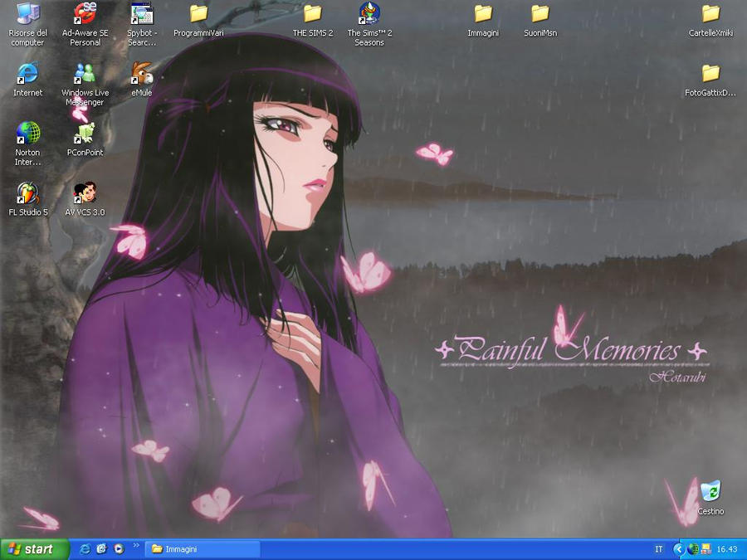Click the 16.43 taskbar clock
This screenshot has width=747, height=560.
[x=727, y=549]
